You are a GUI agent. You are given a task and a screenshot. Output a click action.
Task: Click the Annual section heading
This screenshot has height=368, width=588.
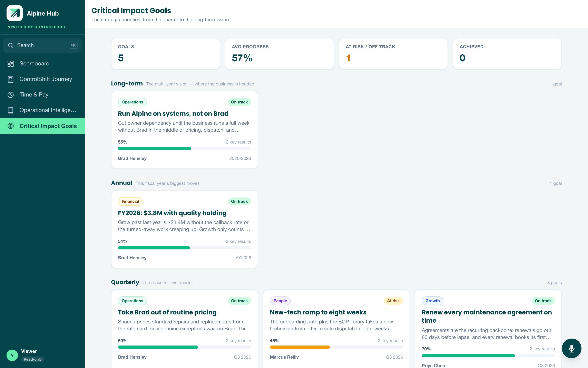tap(122, 183)
